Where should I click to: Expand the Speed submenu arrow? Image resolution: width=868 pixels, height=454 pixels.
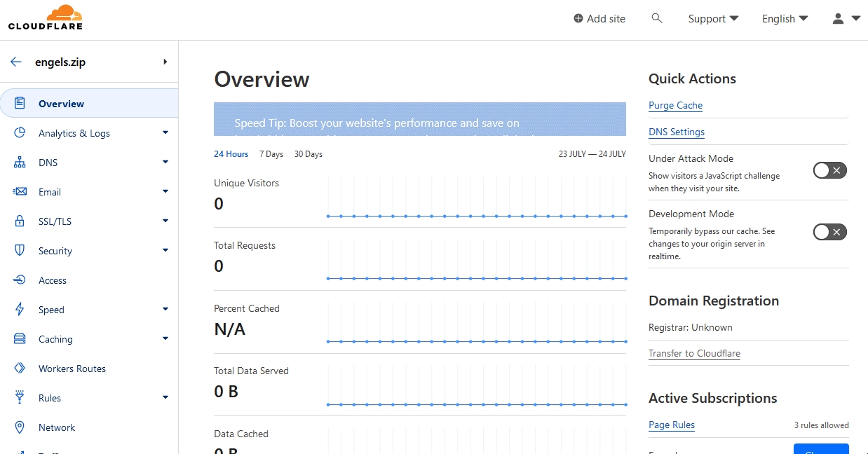(x=165, y=309)
